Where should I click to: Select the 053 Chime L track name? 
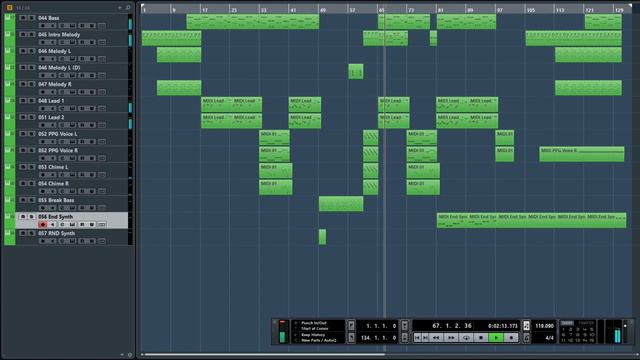(x=53, y=167)
